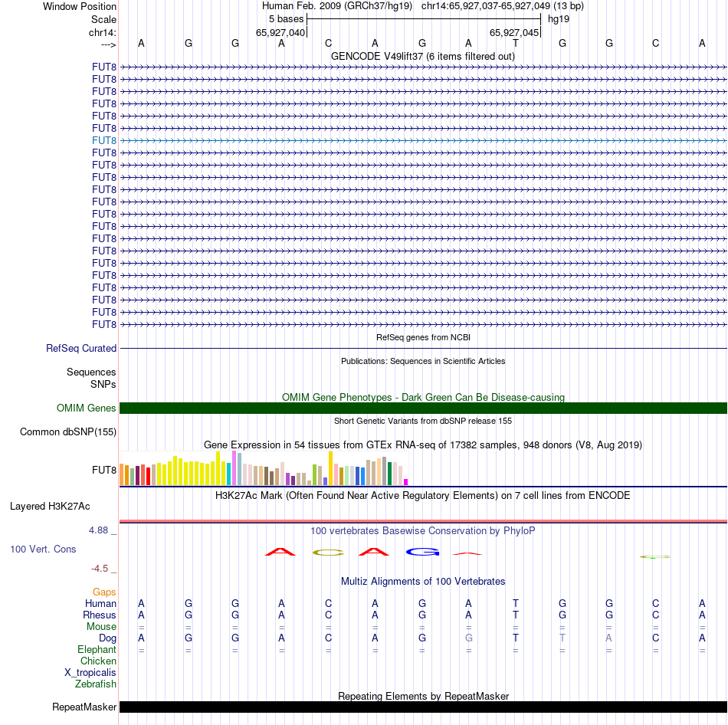Click '100 vertebrates Basewise Conservation by PhyloP' title

(x=423, y=530)
